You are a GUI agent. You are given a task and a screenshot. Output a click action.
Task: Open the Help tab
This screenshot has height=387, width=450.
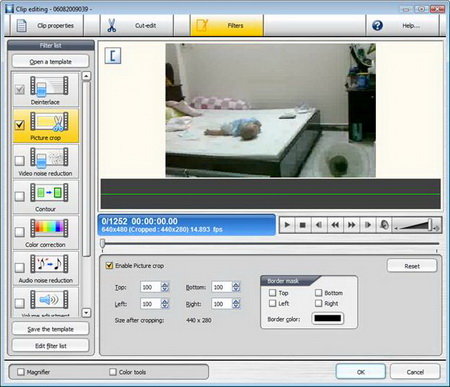tap(402, 26)
